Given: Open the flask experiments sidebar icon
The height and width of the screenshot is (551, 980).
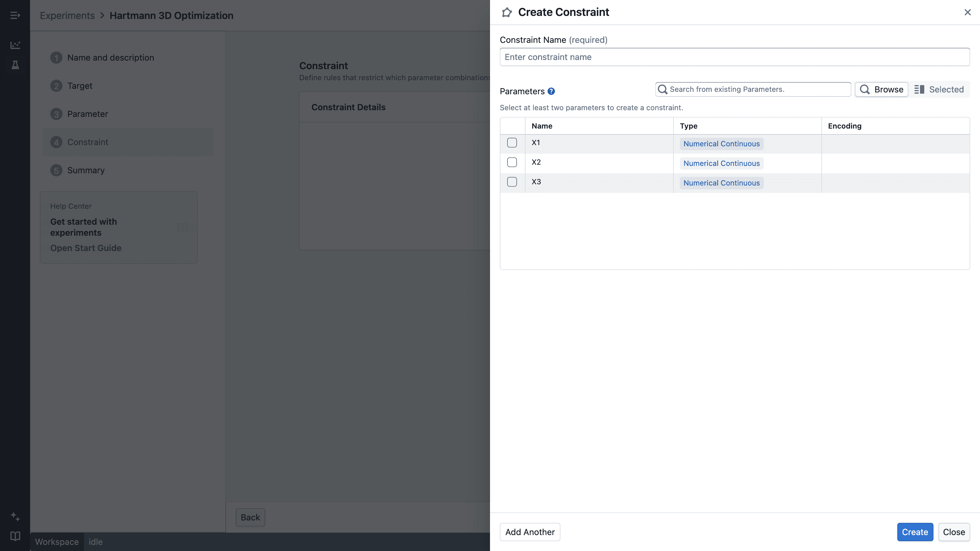Looking at the screenshot, I should (15, 65).
